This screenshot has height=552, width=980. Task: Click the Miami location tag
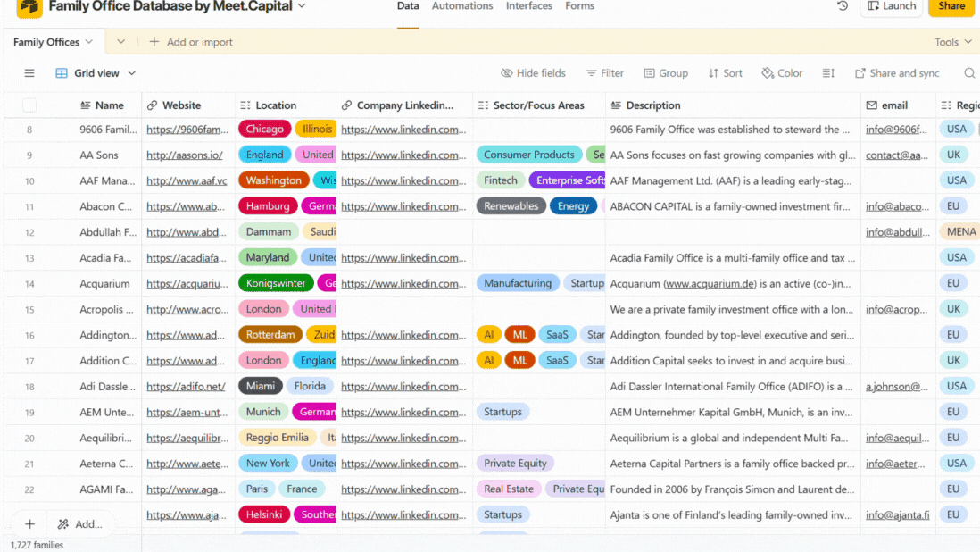260,386
